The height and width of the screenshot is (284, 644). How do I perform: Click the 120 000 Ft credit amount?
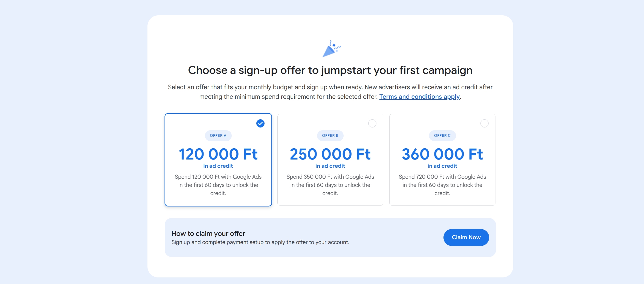[218, 154]
